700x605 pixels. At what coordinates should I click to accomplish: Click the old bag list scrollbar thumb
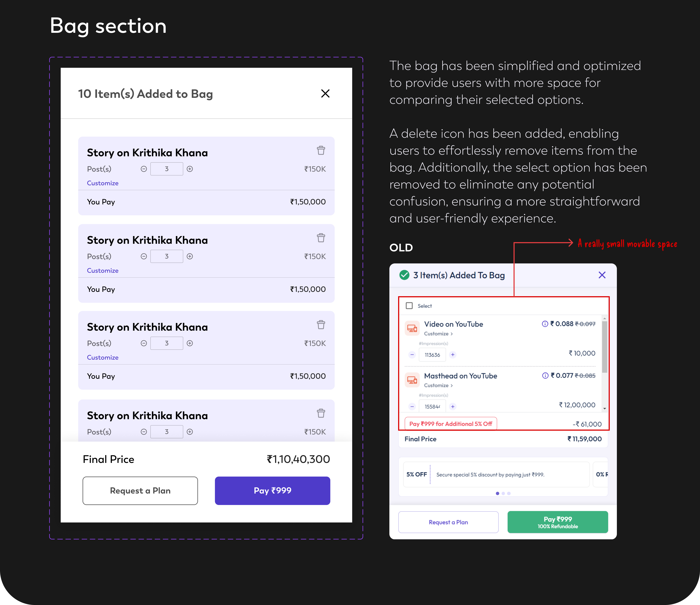tap(604, 347)
